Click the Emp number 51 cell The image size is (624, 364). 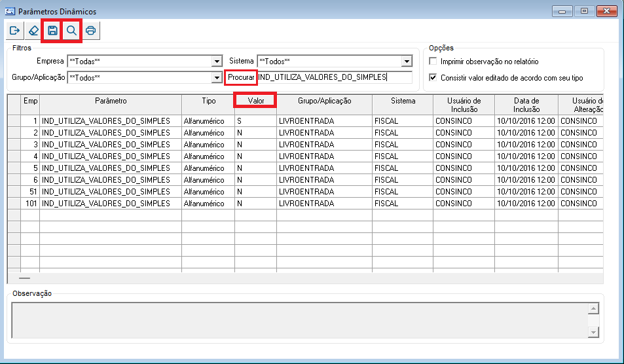(30, 192)
